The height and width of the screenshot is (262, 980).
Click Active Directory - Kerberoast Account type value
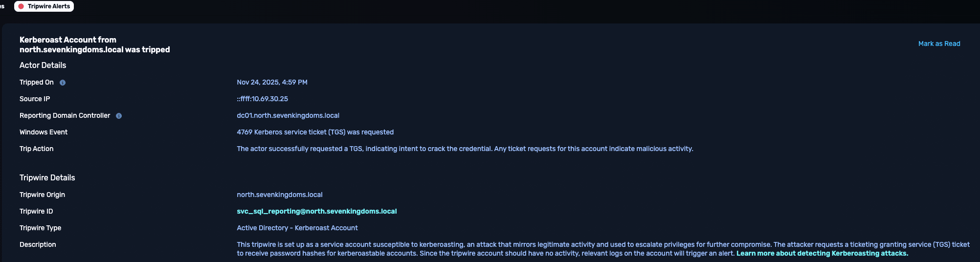pyautogui.click(x=297, y=228)
